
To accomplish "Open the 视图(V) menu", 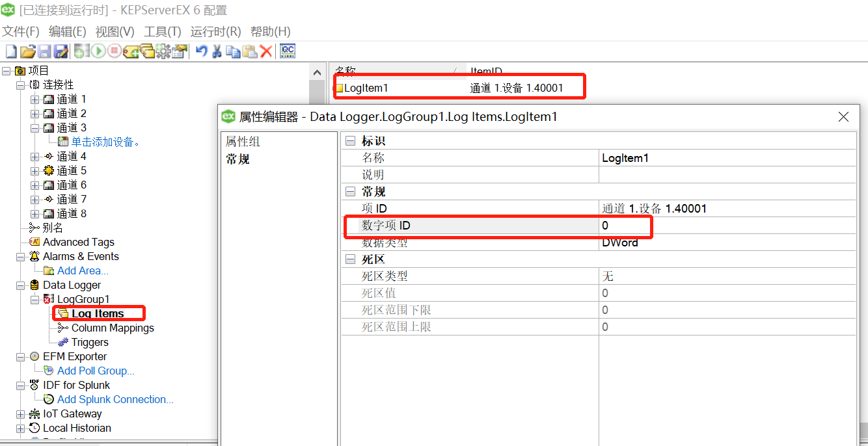I will 115,31.
